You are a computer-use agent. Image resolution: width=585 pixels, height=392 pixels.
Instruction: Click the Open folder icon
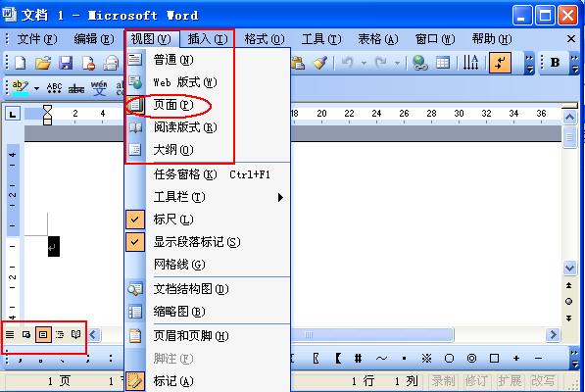pos(43,63)
